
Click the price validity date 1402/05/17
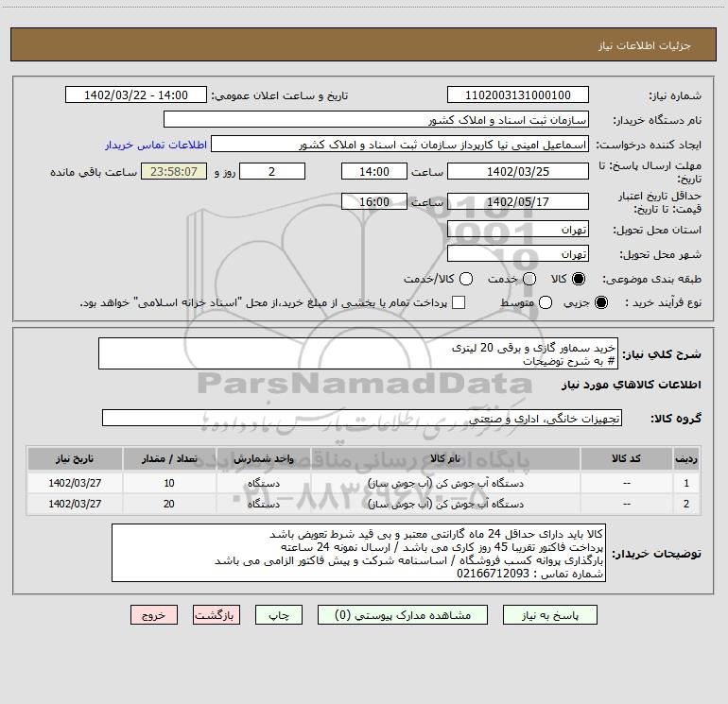pyautogui.click(x=518, y=201)
